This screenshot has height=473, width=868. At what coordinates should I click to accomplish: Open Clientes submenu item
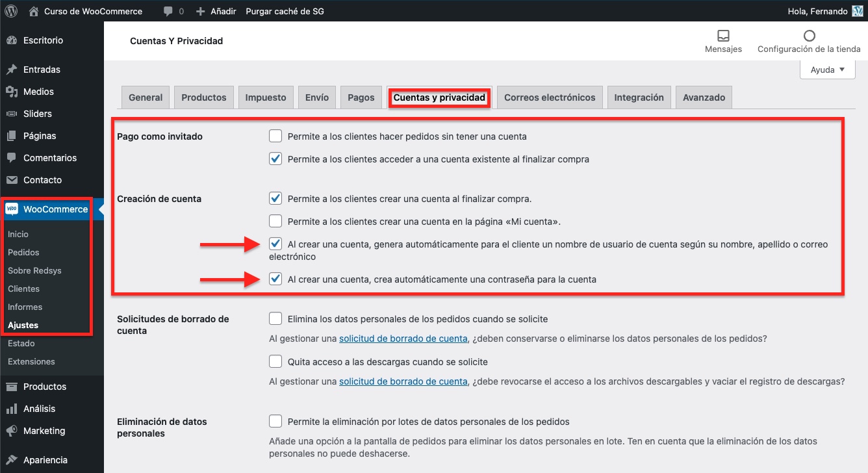23,288
